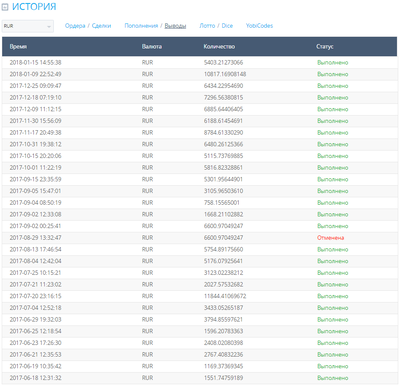Select amount 1169.37369345
Screen dimensions: 400x386
[x=223, y=366]
